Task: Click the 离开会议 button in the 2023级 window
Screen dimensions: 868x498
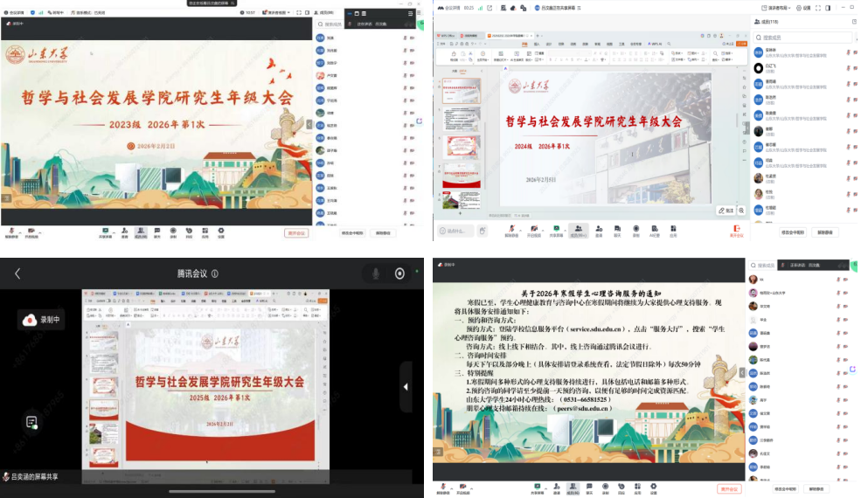Action: pos(296,233)
